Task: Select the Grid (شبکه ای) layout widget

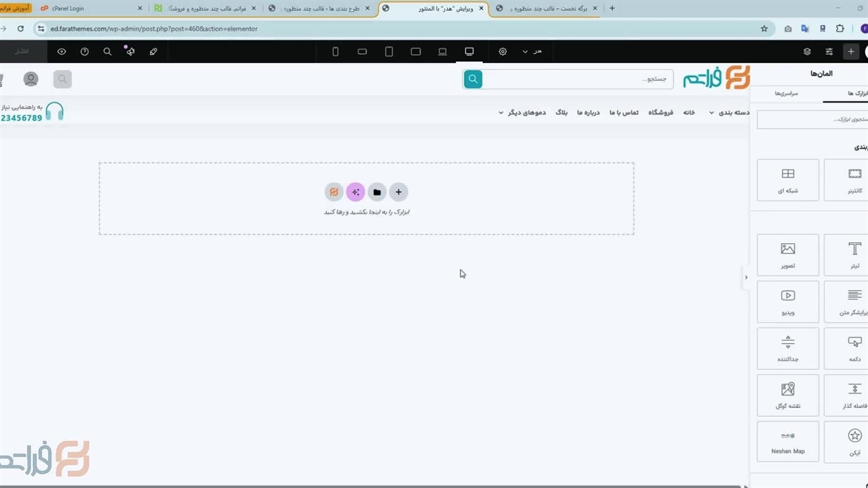Action: coord(787,180)
